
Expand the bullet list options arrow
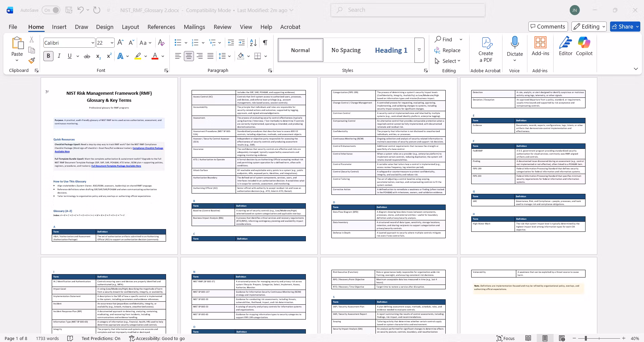186,43
